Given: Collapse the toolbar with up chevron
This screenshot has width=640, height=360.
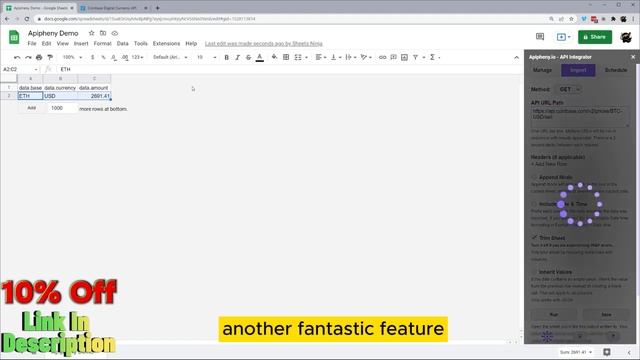Looking at the screenshot, I should (516, 58).
